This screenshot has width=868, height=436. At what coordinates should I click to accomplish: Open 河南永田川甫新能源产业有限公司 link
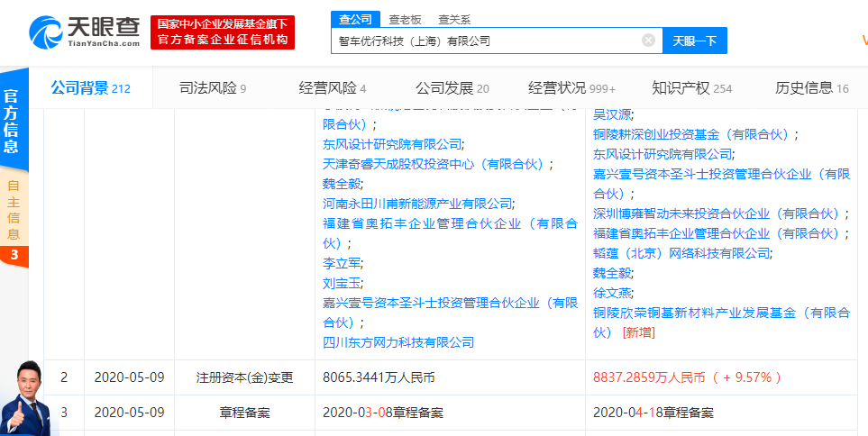[419, 204]
